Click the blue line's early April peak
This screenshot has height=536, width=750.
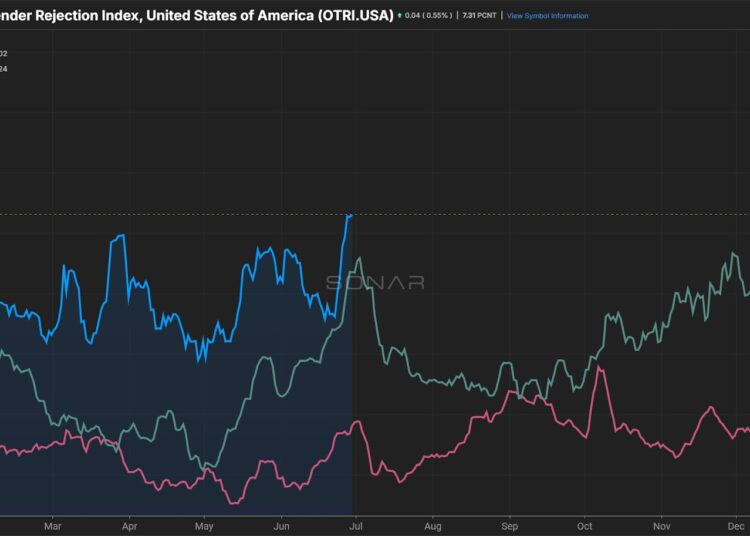coord(122,236)
